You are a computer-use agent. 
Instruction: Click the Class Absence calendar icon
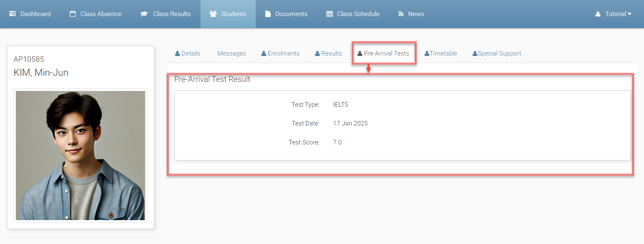click(73, 14)
